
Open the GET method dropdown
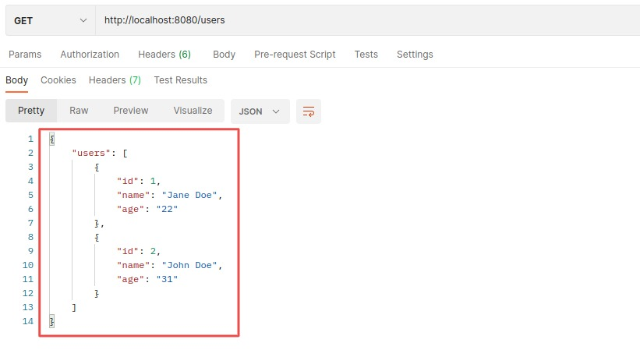click(51, 20)
